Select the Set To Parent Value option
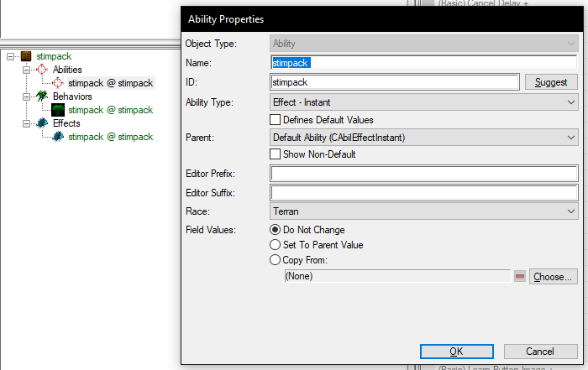Screen dimensions: 588x370 275,244
